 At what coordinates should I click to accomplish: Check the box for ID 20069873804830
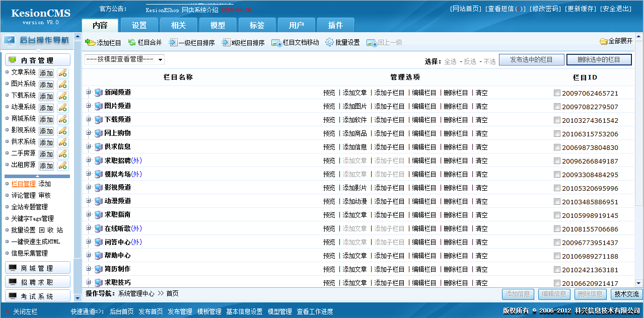pos(557,147)
